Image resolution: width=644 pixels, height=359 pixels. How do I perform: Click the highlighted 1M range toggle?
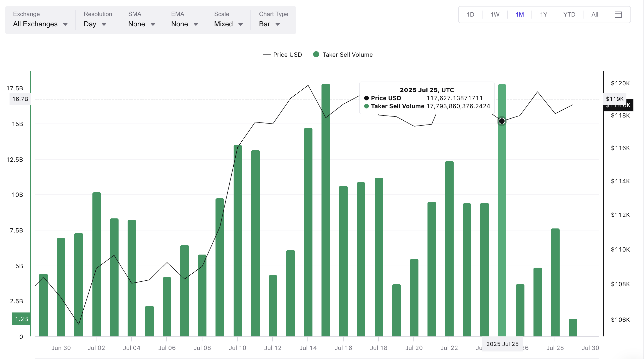click(520, 14)
